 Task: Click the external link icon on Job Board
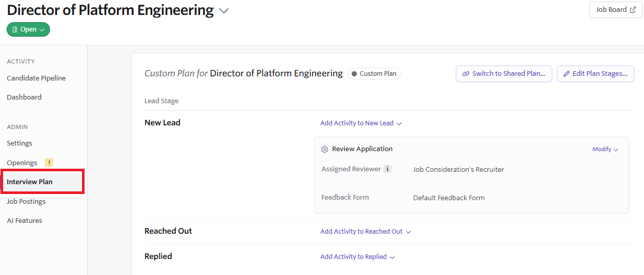click(x=633, y=10)
